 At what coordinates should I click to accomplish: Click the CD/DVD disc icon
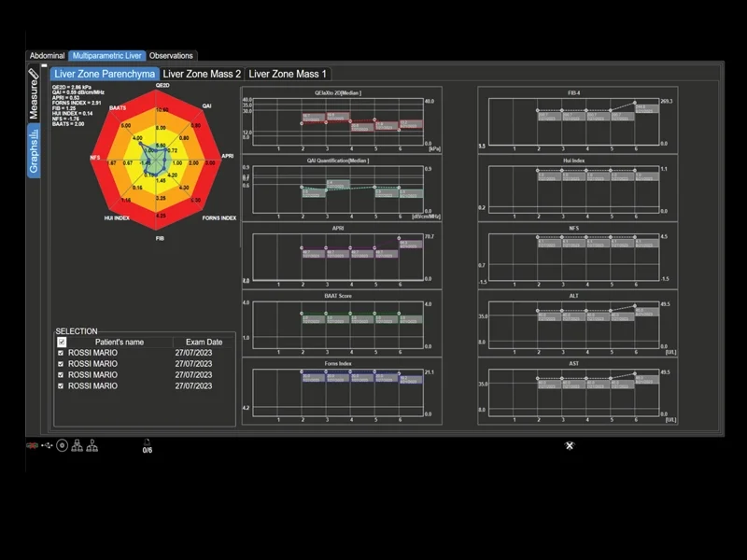(x=62, y=446)
